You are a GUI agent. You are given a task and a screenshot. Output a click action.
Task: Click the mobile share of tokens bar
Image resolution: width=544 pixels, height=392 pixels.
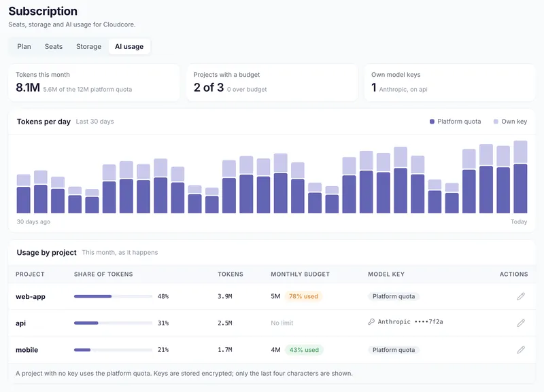pyautogui.click(x=113, y=350)
